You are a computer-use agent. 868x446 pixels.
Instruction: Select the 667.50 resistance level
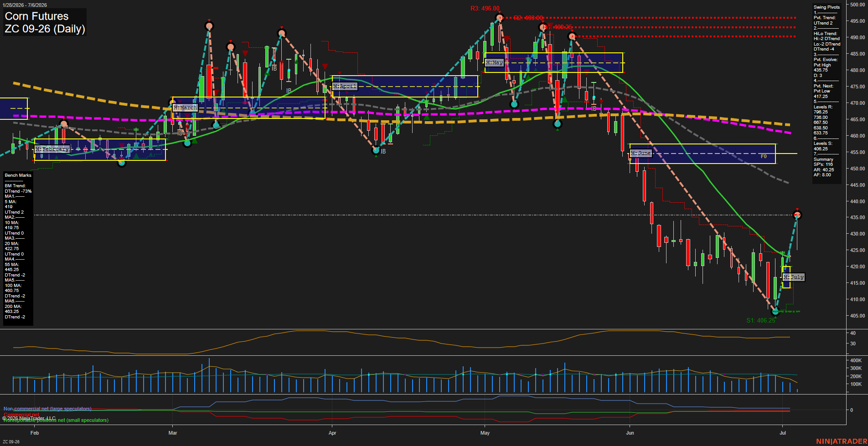(x=821, y=123)
